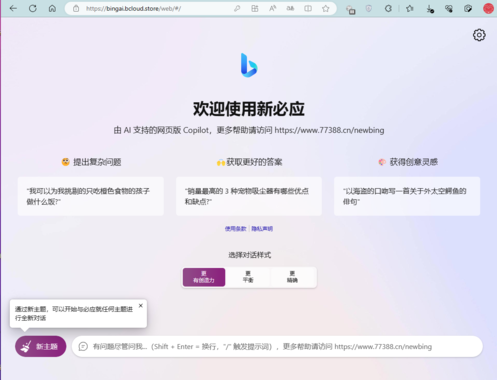
Task: Click the cube toolbar extension icon
Action: [x=468, y=9]
